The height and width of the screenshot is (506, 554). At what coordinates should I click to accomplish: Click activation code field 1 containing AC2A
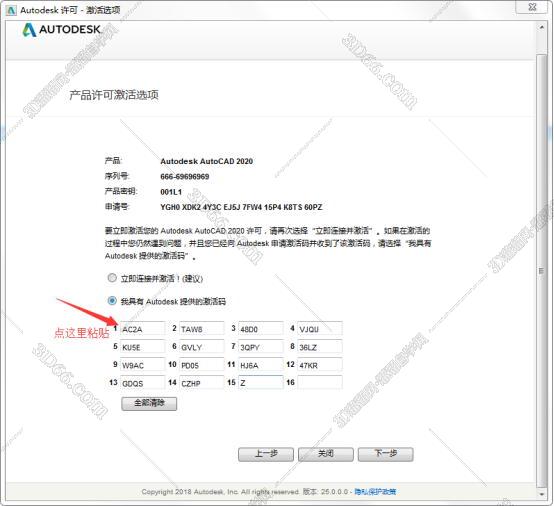click(142, 329)
